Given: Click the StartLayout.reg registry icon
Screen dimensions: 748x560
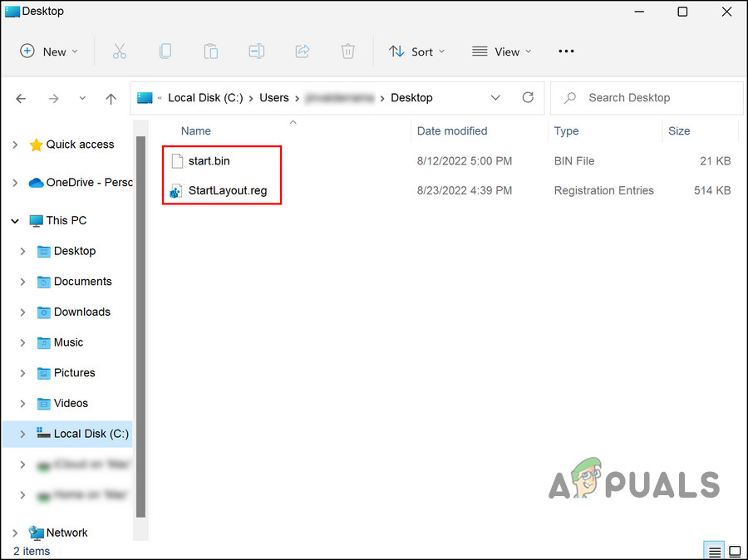Looking at the screenshot, I should pos(176,191).
